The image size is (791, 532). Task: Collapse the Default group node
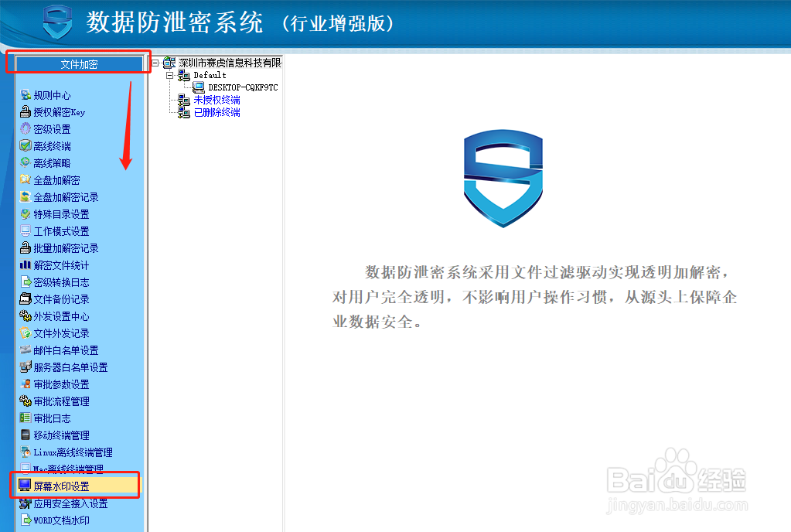click(x=170, y=75)
